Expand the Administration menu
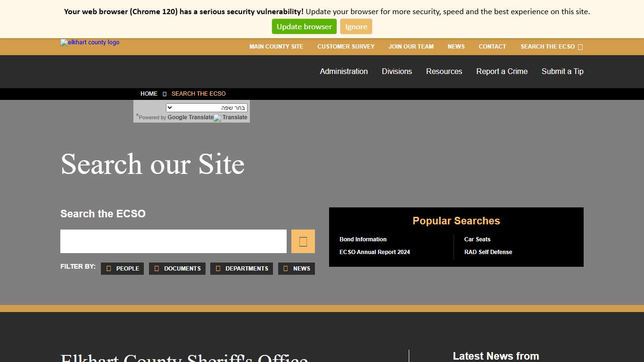This screenshot has height=362, width=644. pos(344,72)
